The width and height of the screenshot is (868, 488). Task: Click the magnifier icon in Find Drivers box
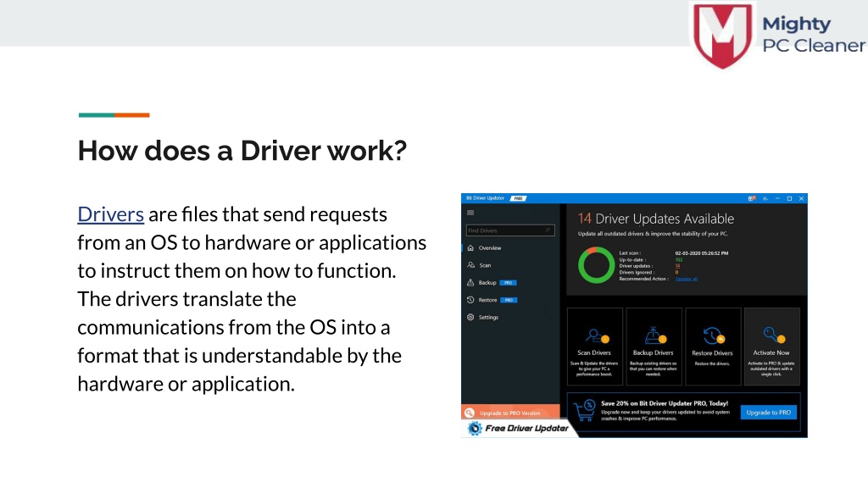click(x=548, y=230)
